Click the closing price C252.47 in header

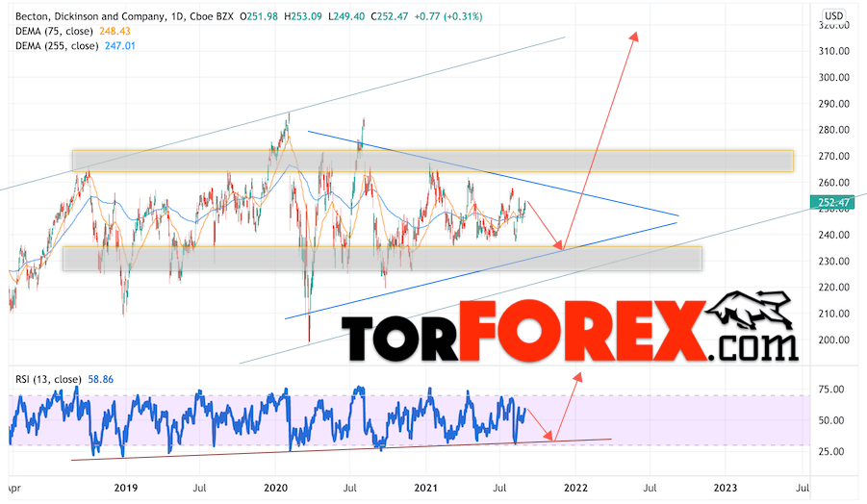[x=390, y=16]
